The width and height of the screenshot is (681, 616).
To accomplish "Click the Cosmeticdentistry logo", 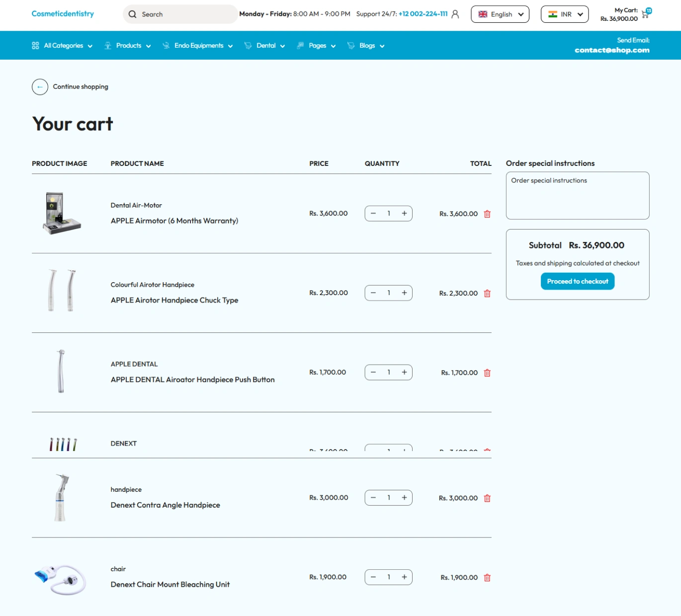I will coord(63,14).
